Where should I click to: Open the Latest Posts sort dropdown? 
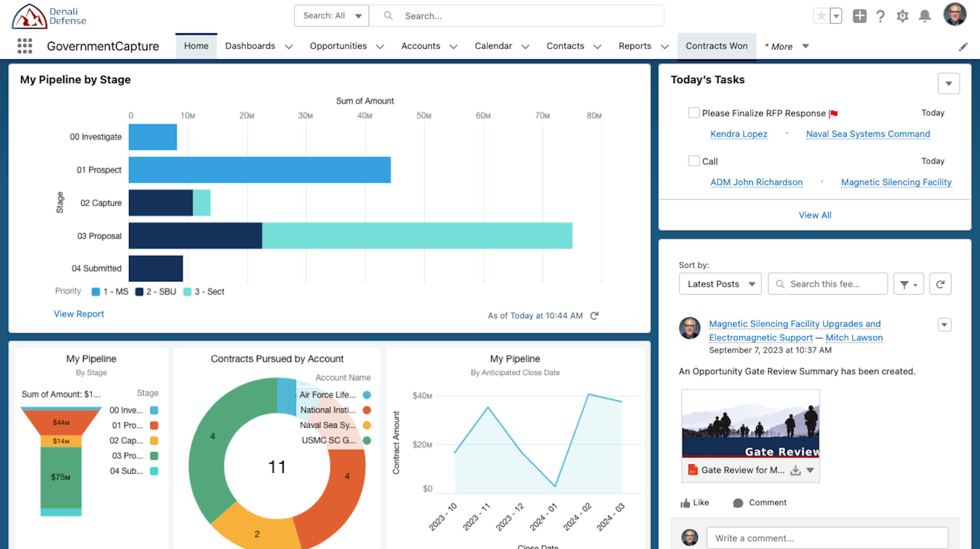click(x=720, y=284)
